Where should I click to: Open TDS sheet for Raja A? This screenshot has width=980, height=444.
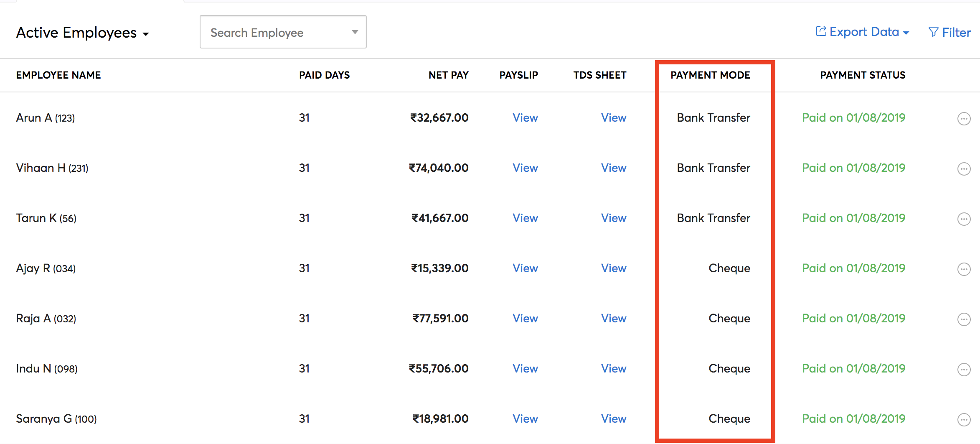click(x=613, y=319)
